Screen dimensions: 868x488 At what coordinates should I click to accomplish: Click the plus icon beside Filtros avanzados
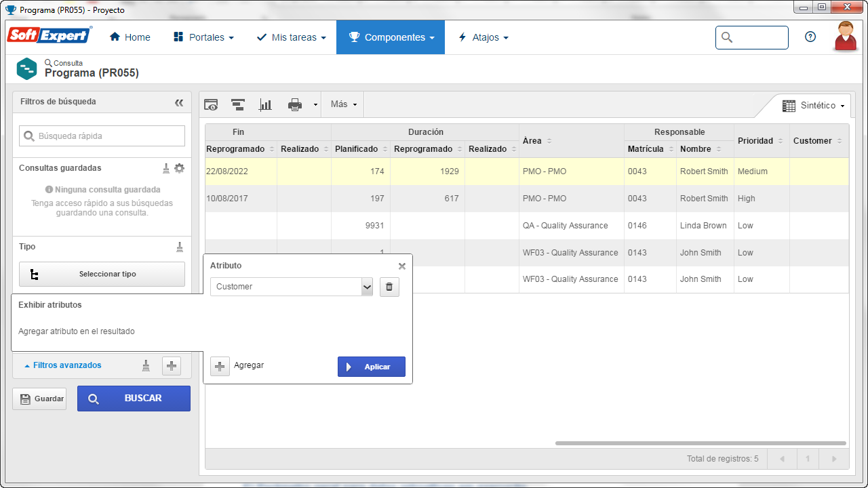(x=172, y=366)
